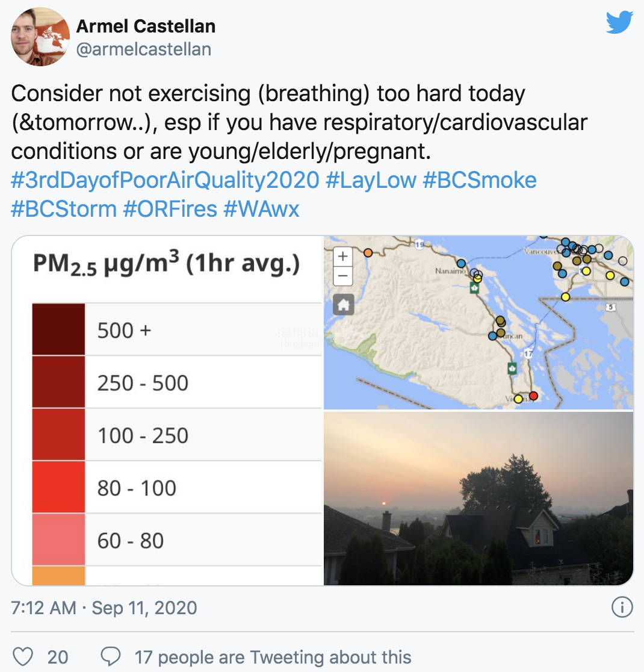View 17 people are Tweeting about this
Image resolution: width=644 pixels, height=672 pixels.
pos(273,657)
